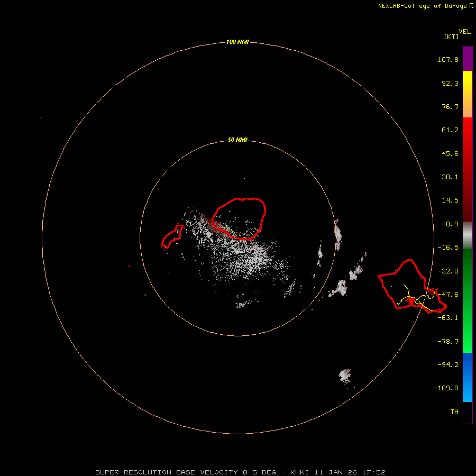Image resolution: width=476 pixels, height=476 pixels.
Task: Click the purple segment of velocity color bar
Action: point(467,59)
